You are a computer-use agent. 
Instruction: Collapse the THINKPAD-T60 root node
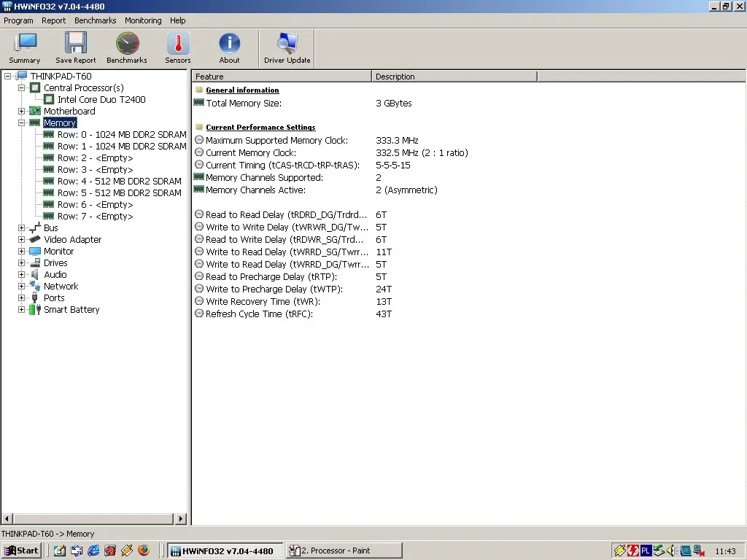point(7,76)
